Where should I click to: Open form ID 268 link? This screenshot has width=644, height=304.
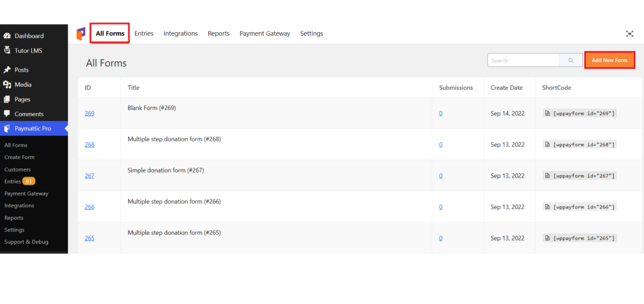(x=89, y=144)
